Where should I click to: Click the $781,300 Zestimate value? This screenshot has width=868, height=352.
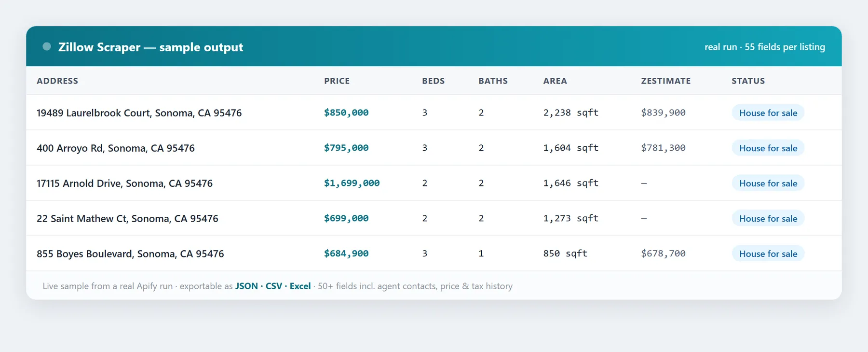(663, 148)
